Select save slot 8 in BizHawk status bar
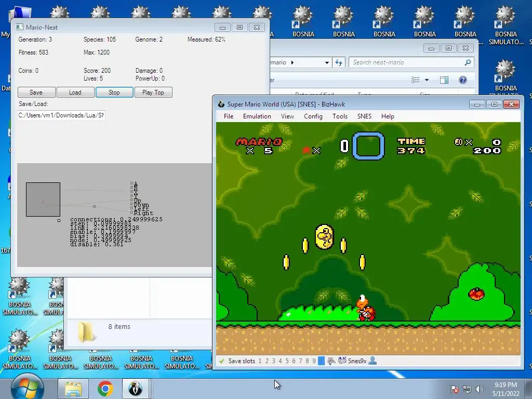 tap(307, 361)
